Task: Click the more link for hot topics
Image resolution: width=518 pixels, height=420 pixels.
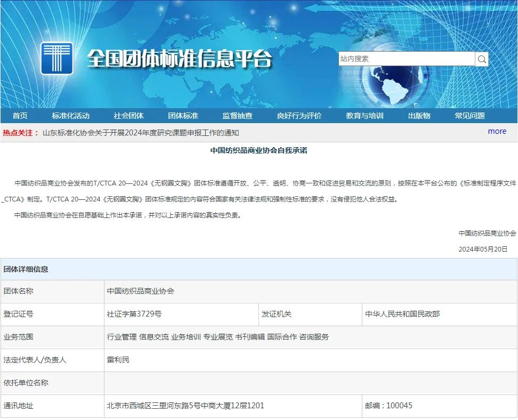Action: point(497,131)
